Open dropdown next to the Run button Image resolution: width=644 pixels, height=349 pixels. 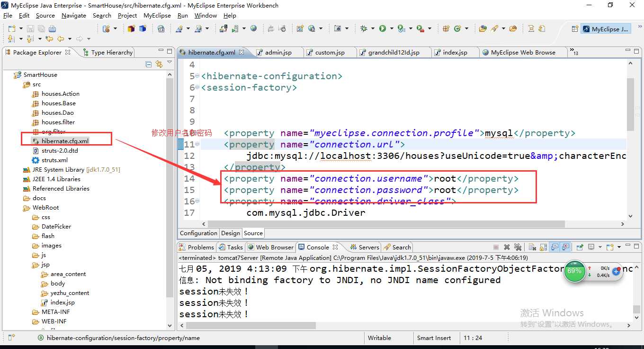point(392,29)
